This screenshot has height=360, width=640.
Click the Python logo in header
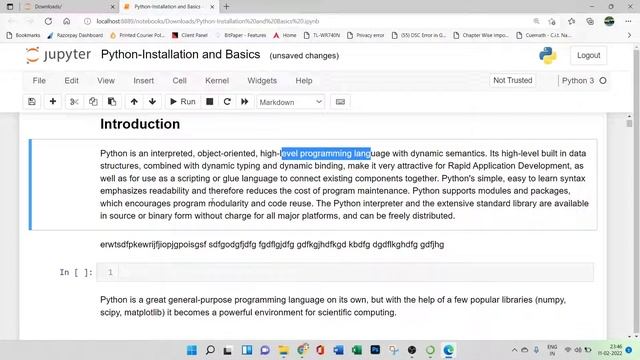(x=547, y=56)
